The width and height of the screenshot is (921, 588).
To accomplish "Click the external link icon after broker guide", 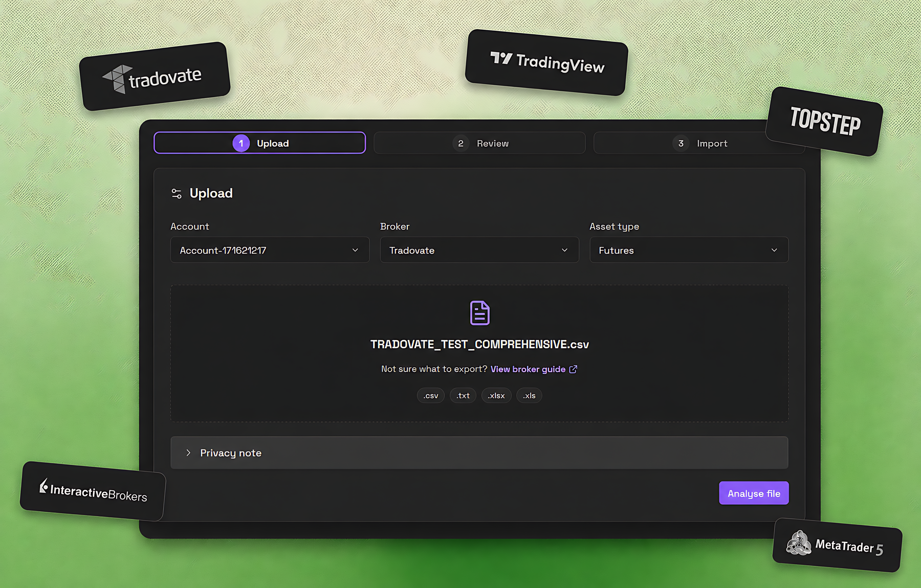I will pos(573,369).
